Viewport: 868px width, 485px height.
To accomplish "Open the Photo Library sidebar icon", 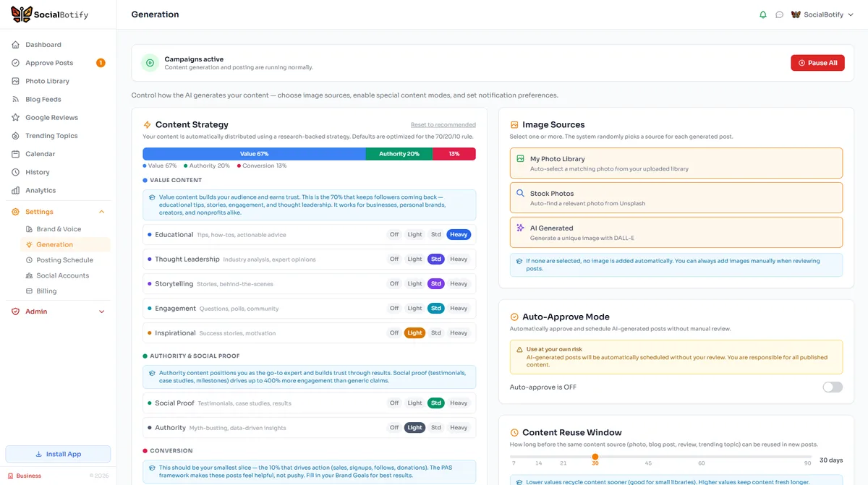I will pyautogui.click(x=14, y=81).
